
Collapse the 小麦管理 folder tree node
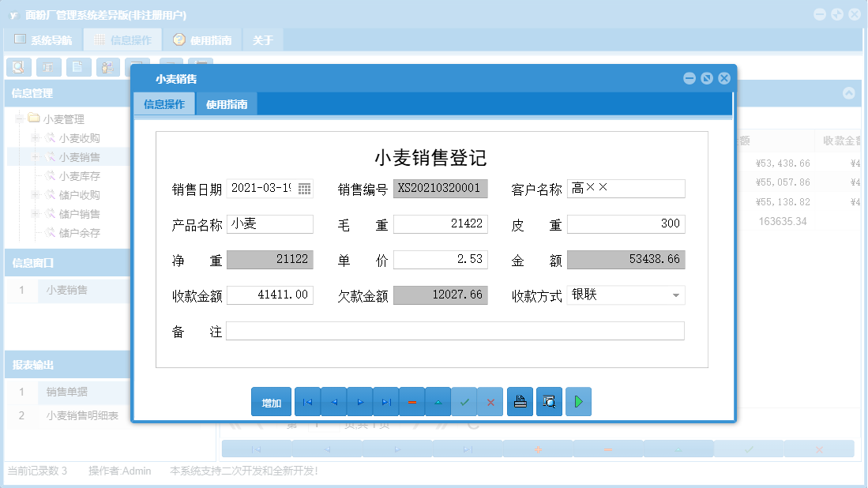pyautogui.click(x=18, y=118)
